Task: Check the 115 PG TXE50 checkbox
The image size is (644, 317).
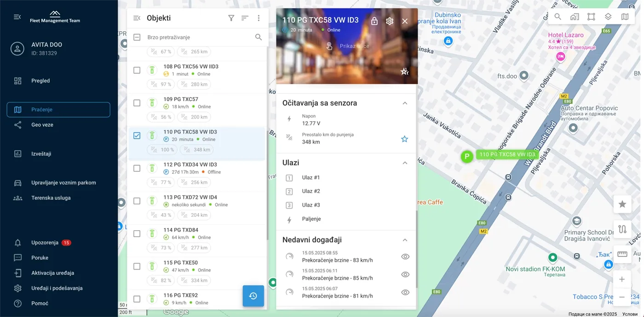Action: coord(137,266)
